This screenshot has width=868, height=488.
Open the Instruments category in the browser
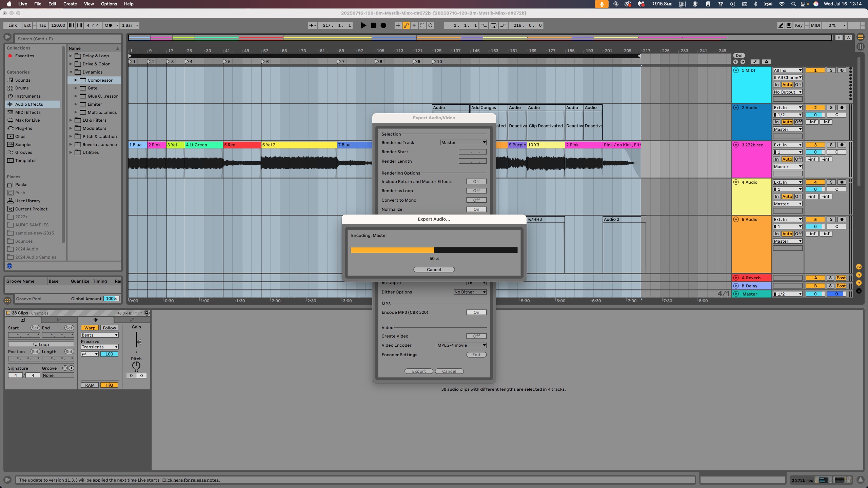click(x=27, y=96)
